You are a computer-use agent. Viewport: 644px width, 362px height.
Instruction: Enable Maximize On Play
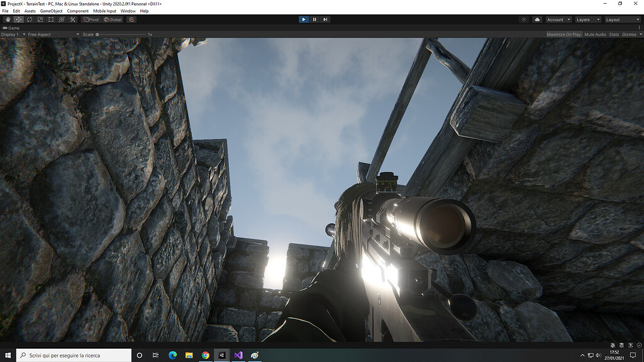[x=563, y=34]
